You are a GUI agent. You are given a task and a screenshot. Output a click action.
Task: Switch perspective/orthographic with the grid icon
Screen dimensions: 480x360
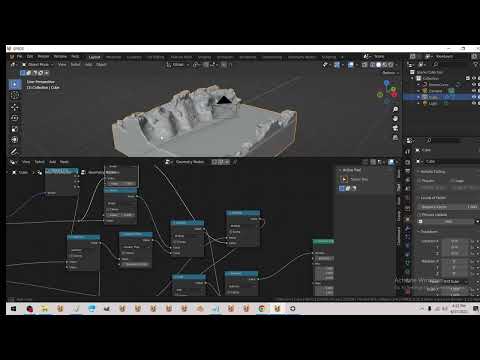(x=395, y=138)
